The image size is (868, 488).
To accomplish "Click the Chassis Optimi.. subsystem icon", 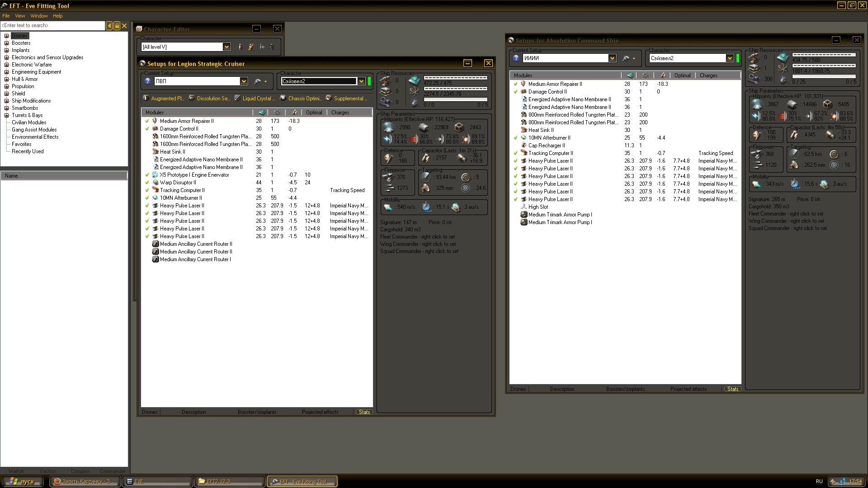I will pos(283,98).
